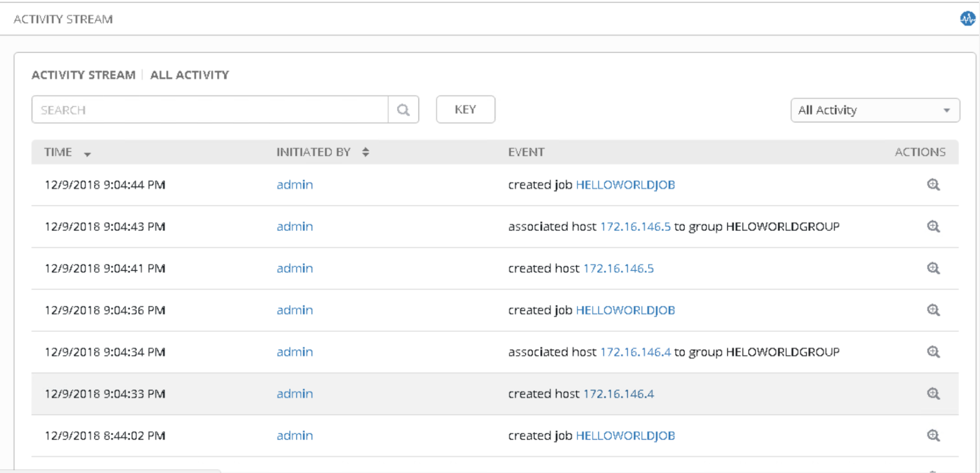View details of 9:04:34 PM event

pos(933,352)
